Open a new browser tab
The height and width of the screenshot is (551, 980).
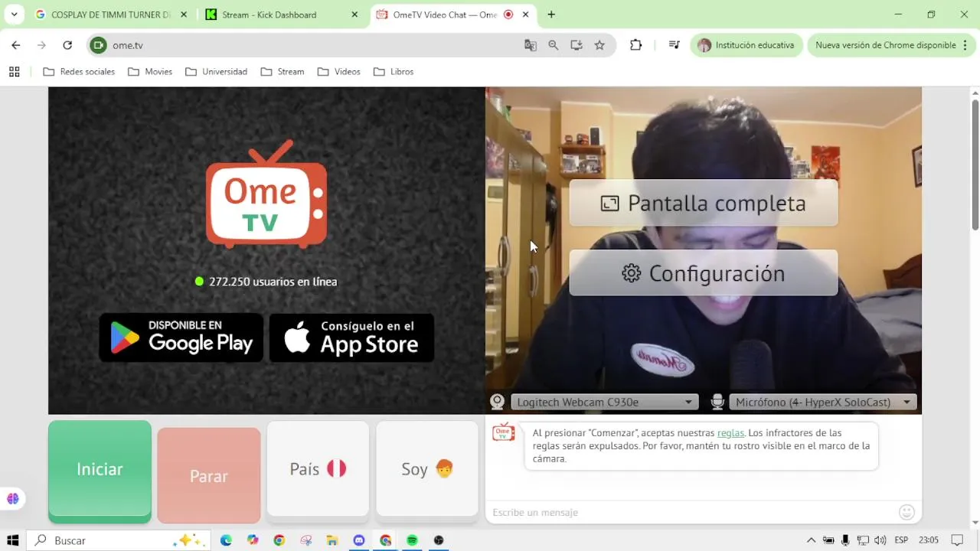[551, 15]
